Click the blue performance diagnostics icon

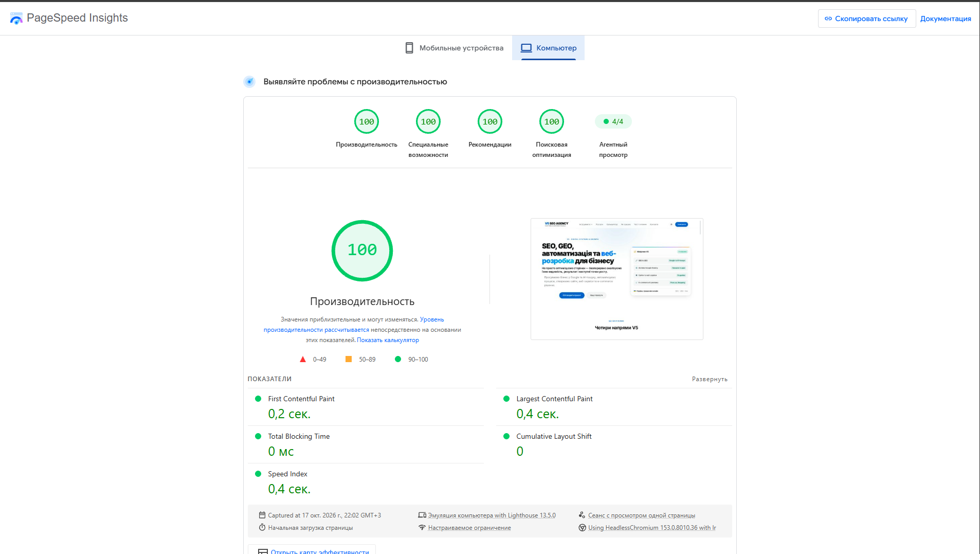point(249,81)
